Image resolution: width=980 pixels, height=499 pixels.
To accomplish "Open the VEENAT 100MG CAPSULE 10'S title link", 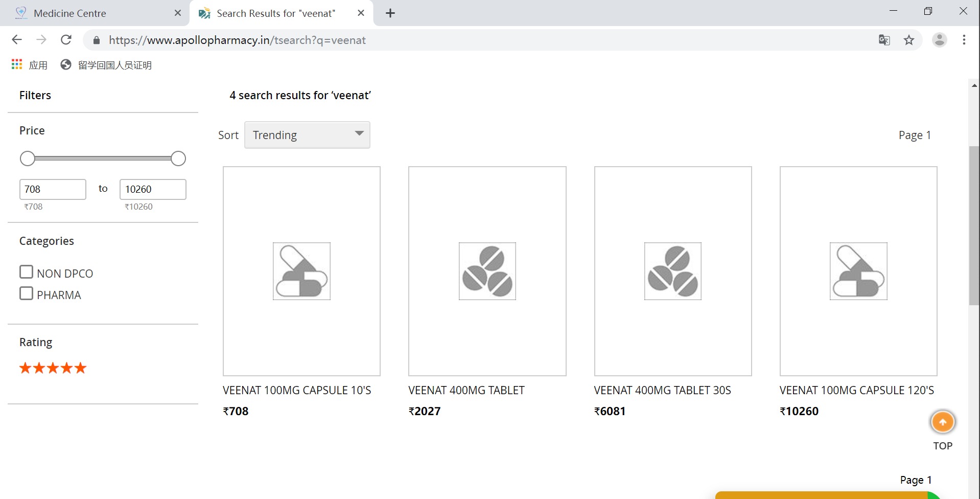I will coord(297,391).
